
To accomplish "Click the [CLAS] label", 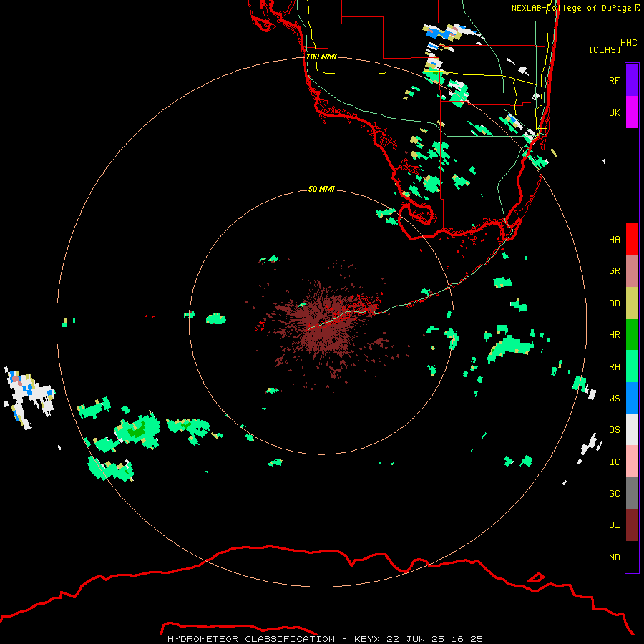I will [605, 50].
